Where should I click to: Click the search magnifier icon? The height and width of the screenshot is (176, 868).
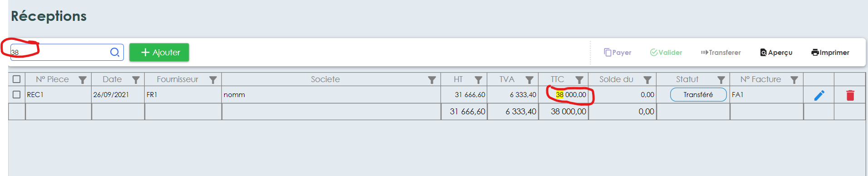115,52
